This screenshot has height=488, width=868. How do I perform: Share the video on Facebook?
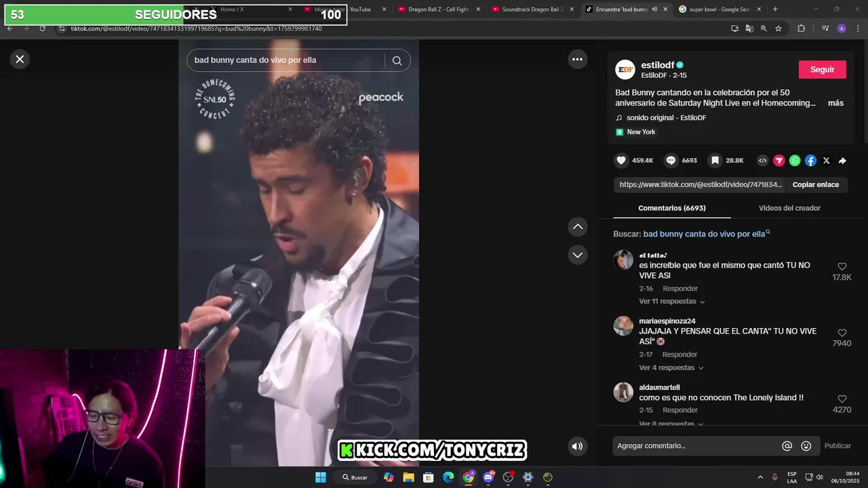810,161
